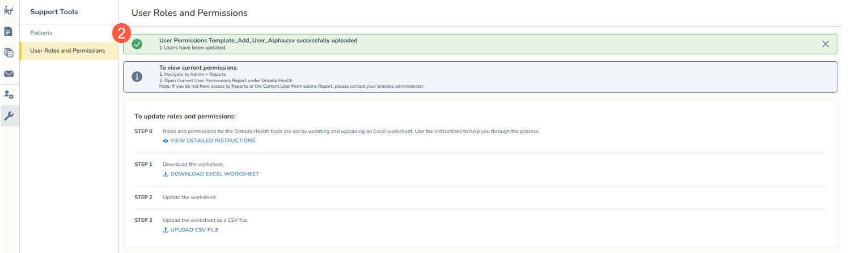Open the stacked calendar sidebar icon

(x=9, y=53)
